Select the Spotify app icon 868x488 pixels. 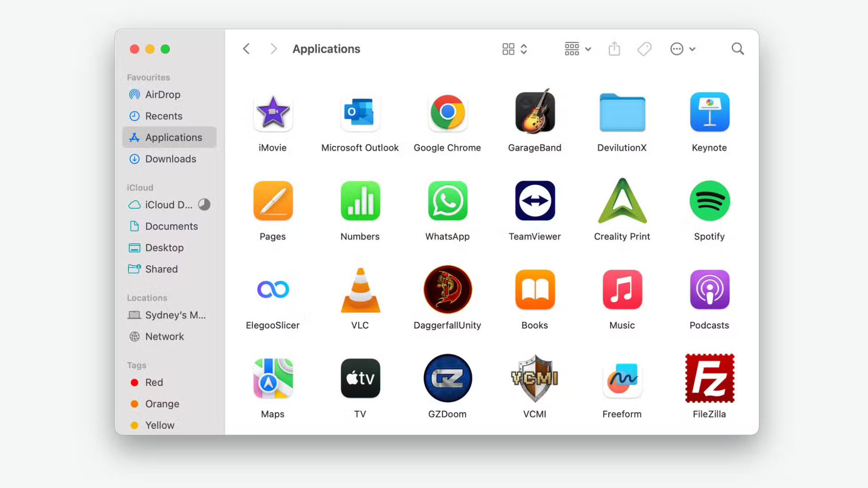709,201
